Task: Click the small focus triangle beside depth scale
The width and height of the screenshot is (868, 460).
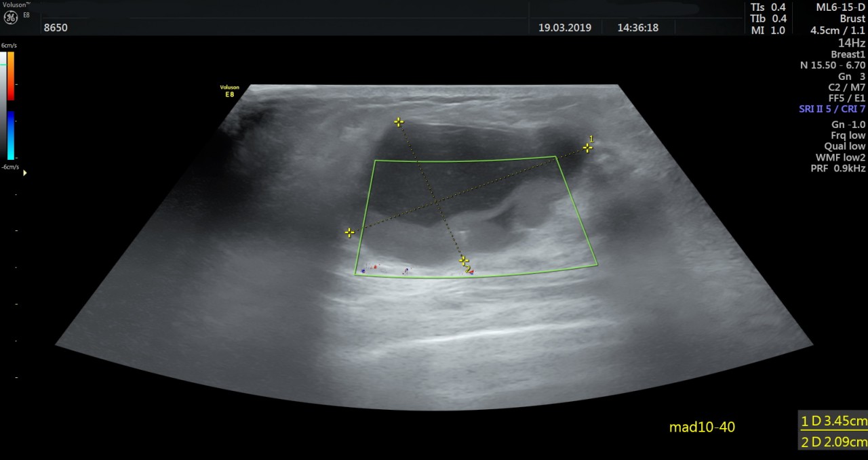Action: tap(26, 173)
